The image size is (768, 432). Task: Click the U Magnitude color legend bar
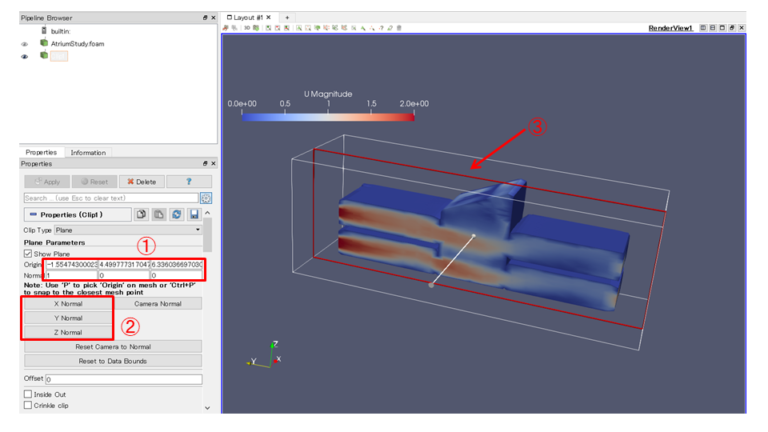(x=326, y=116)
